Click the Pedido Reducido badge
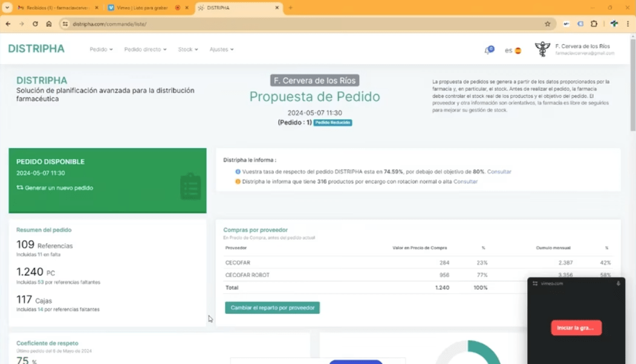This screenshot has width=636, height=364. click(333, 123)
